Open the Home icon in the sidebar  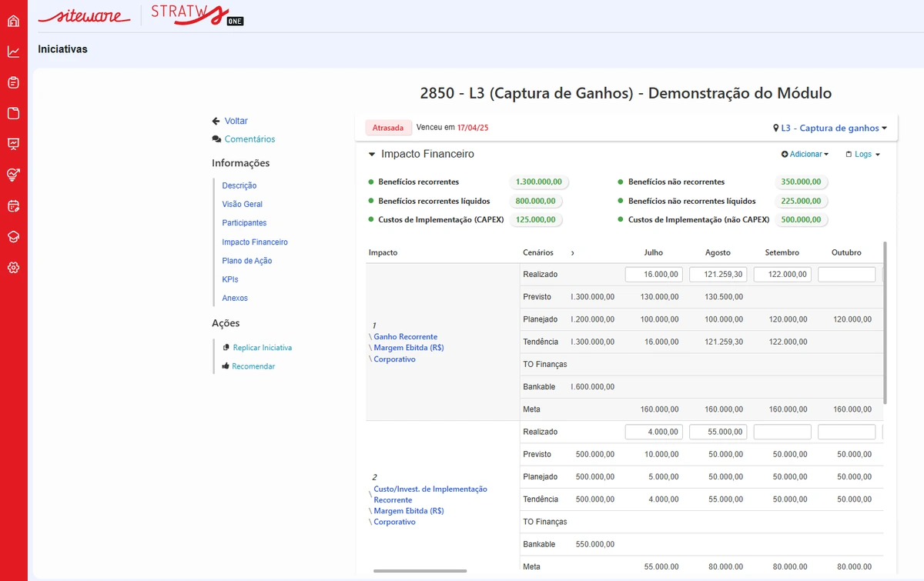(x=13, y=21)
